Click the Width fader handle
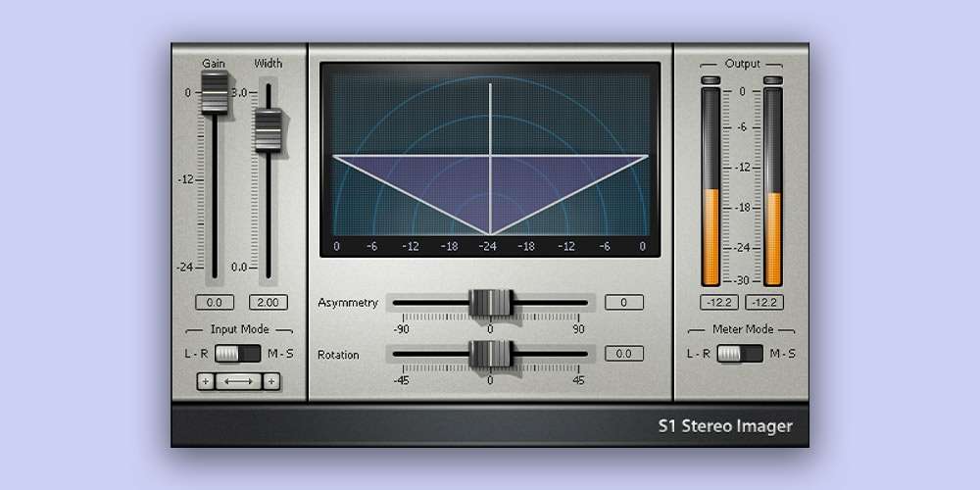Screen dimensions: 980x490 click(x=269, y=130)
